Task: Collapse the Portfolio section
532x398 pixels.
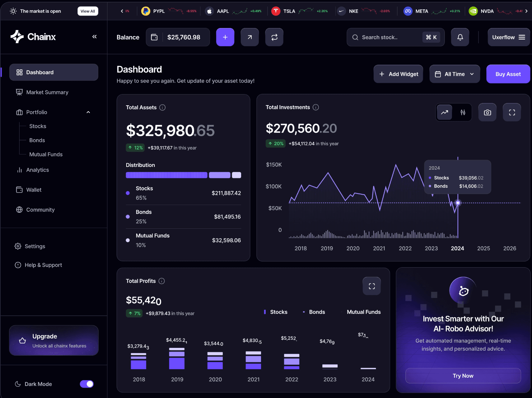Action: (x=88, y=112)
